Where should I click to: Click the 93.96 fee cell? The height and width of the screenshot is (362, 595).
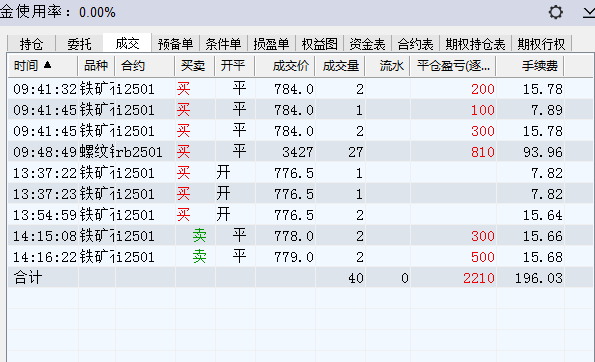coord(530,152)
